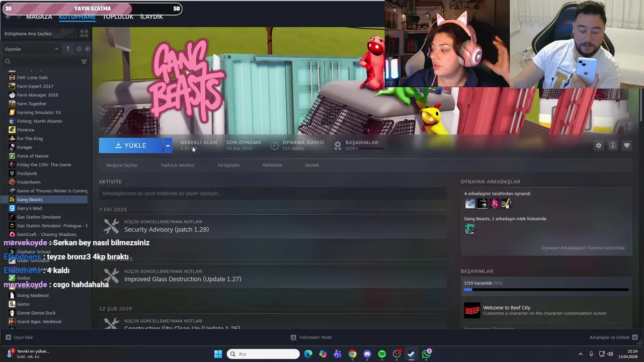Click the sort ascending arrow icon
644x362 pixels.
pos(68,49)
